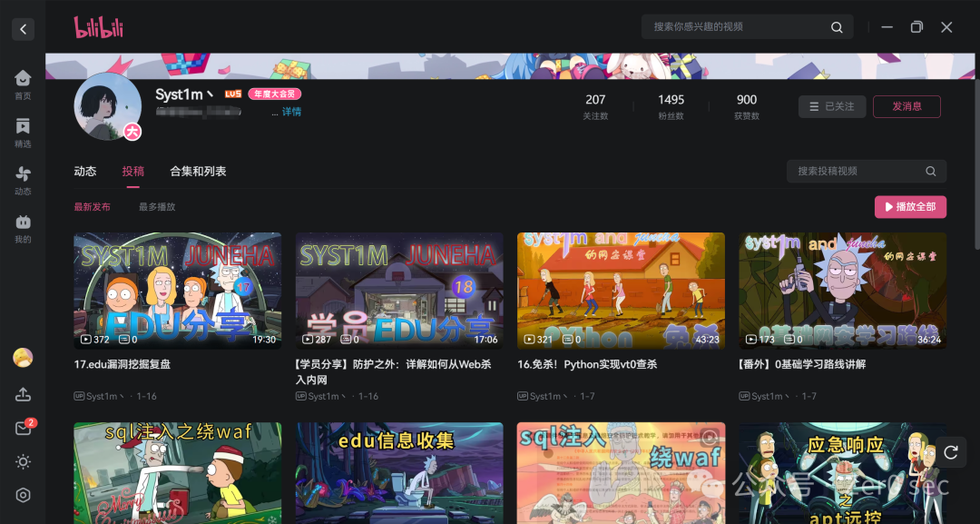Open the 应急响应 apt远控 video thumbnail
The height and width of the screenshot is (524, 980).
(x=842, y=473)
